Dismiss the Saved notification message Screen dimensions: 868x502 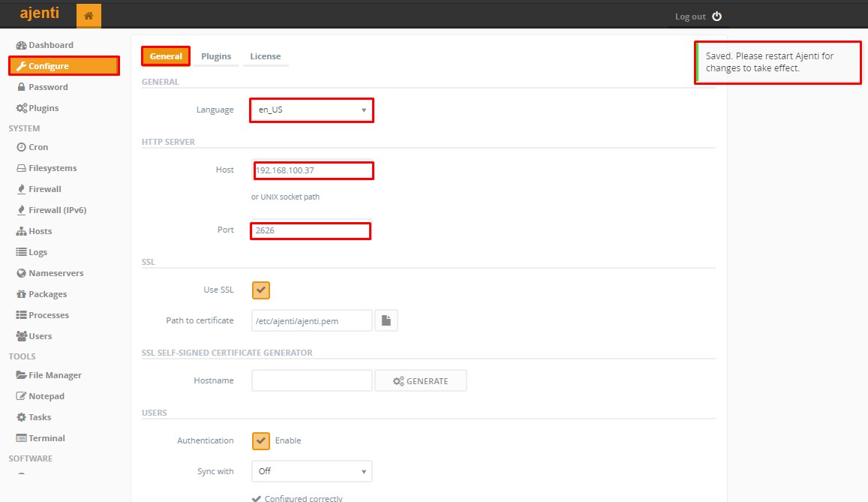778,62
